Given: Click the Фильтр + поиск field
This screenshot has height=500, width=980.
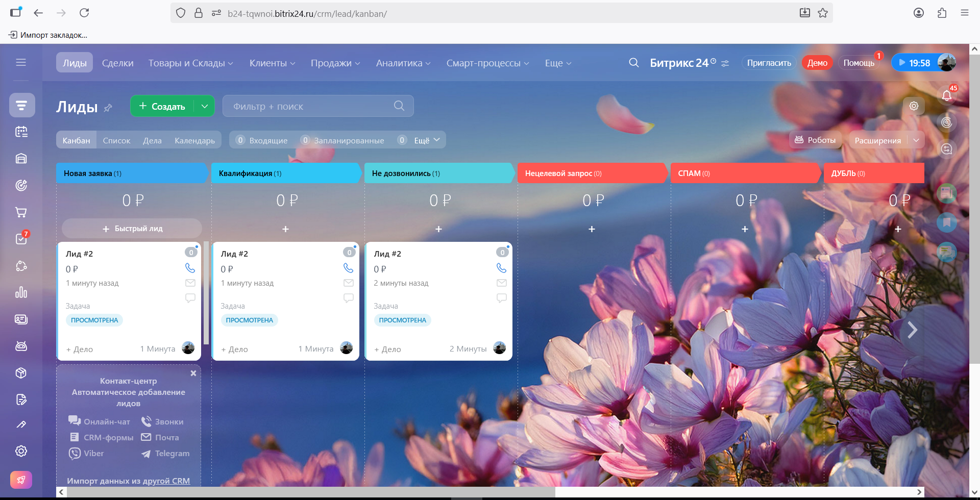Looking at the screenshot, I should [x=318, y=106].
